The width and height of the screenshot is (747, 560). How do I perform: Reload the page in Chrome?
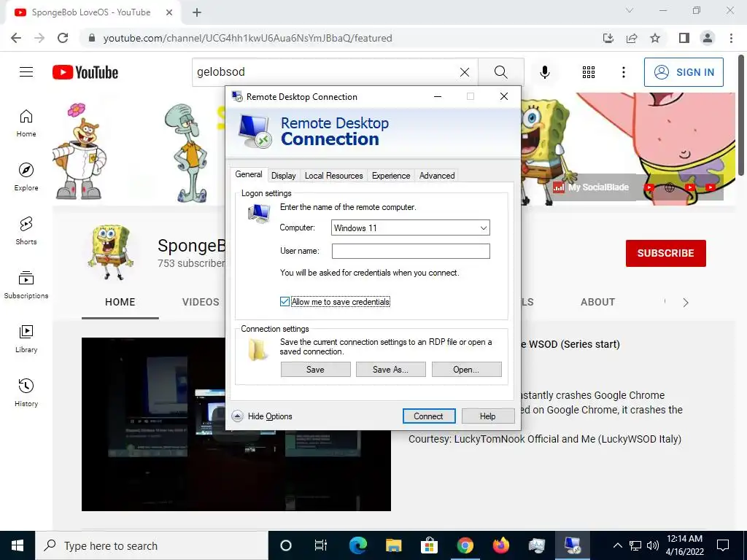(x=63, y=38)
